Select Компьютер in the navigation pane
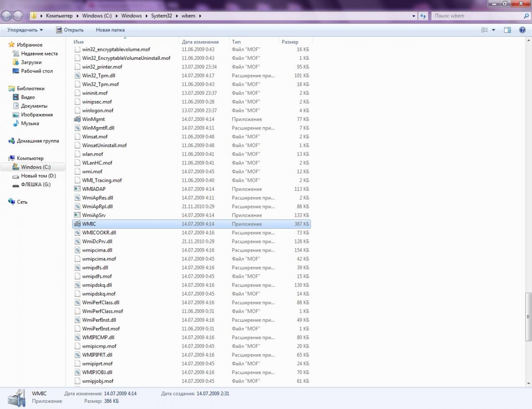Viewport: 532px width, 409px height. pos(30,158)
